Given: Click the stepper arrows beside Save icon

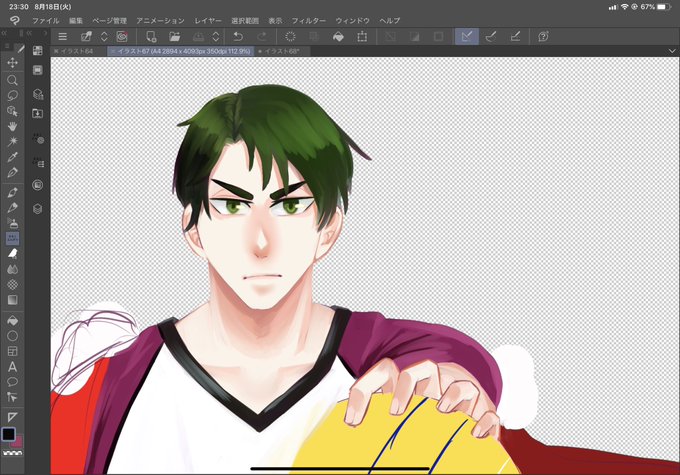Looking at the screenshot, I should pyautogui.click(x=216, y=36).
